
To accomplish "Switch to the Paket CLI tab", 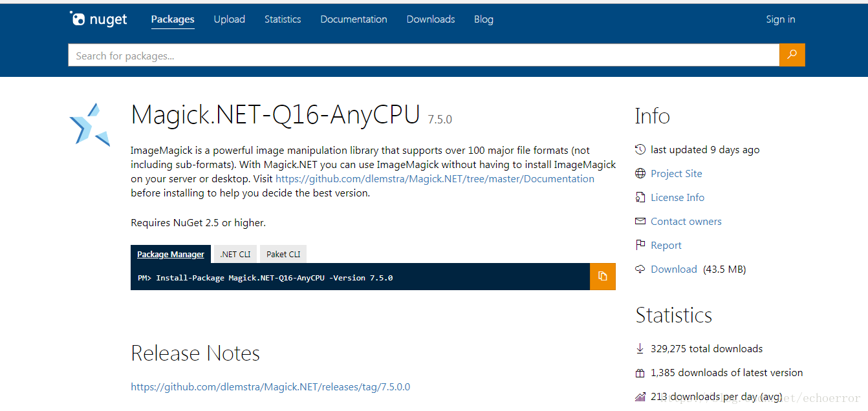I will coord(283,254).
